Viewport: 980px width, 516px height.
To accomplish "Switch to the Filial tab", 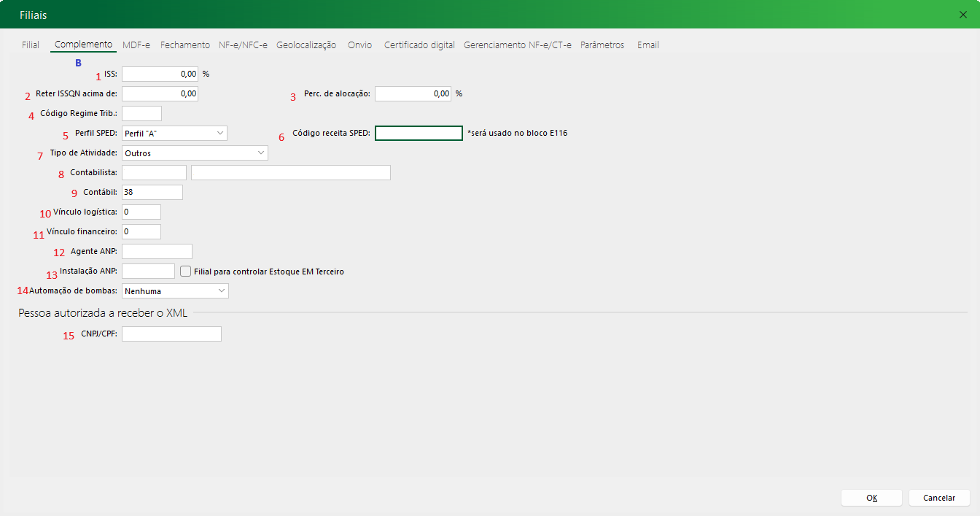I will (31, 45).
